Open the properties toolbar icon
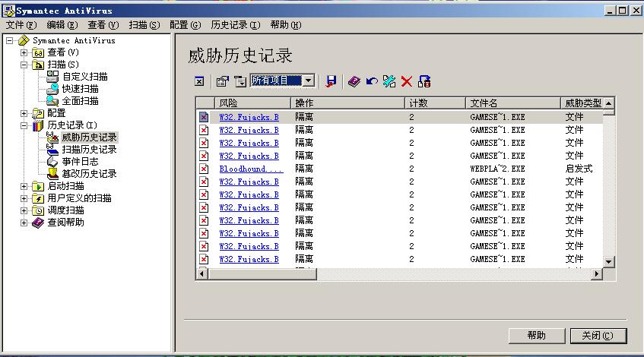The height and width of the screenshot is (357, 644). [222, 81]
